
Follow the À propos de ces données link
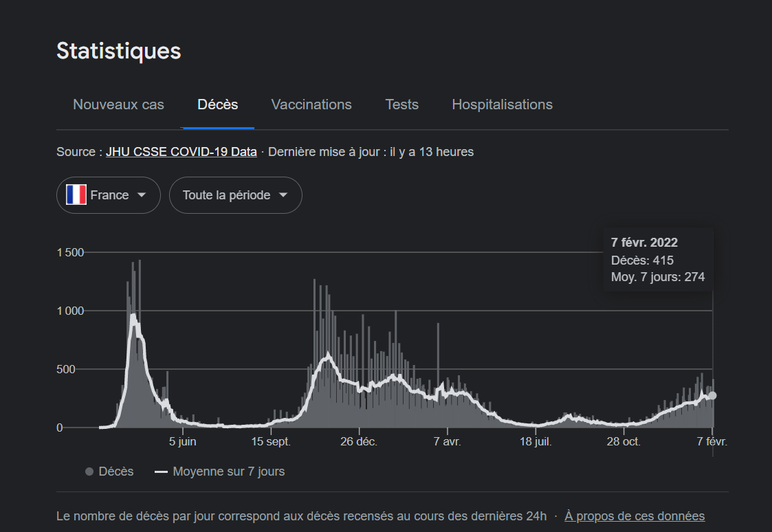coord(635,516)
